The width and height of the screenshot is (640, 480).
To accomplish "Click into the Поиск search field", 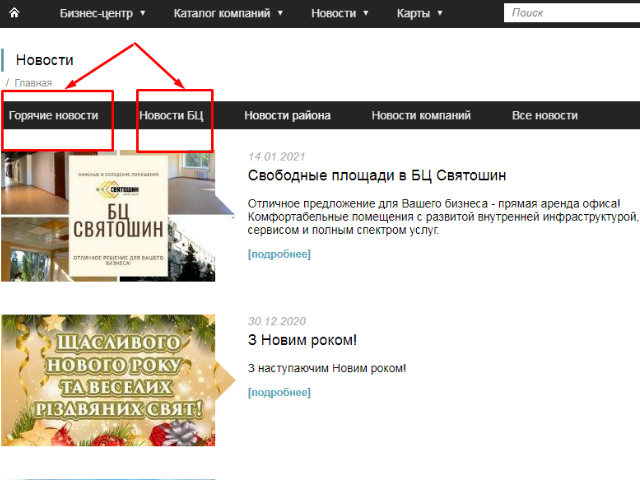I will (572, 13).
